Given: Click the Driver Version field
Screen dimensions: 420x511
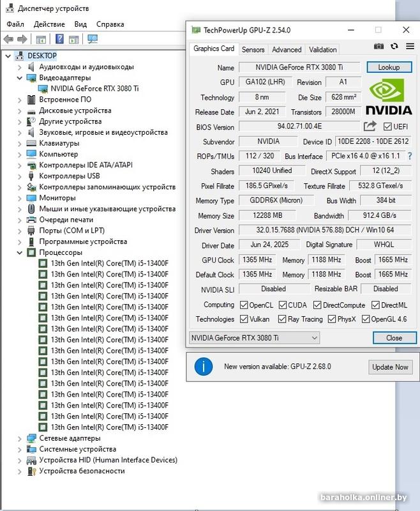Looking at the screenshot, I should [x=325, y=230].
